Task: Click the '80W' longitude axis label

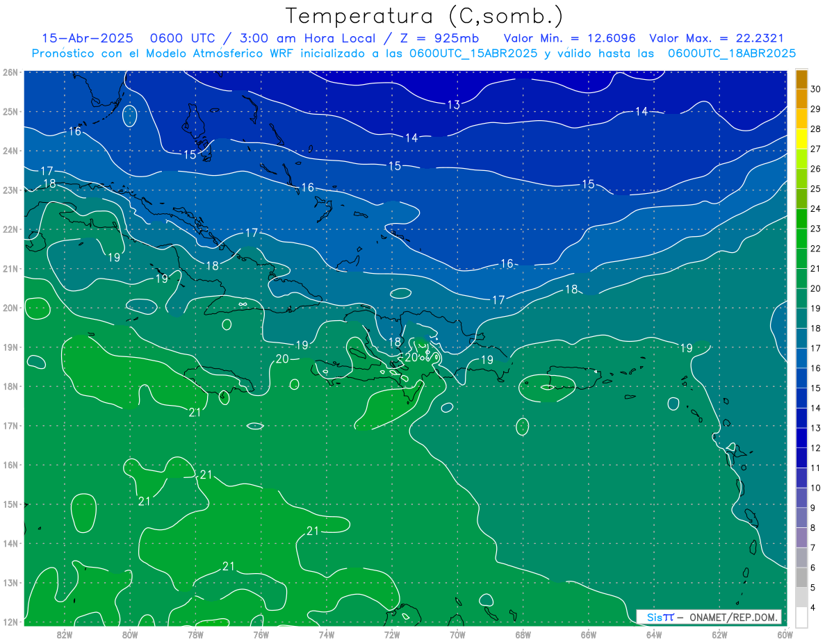Action: [130, 634]
